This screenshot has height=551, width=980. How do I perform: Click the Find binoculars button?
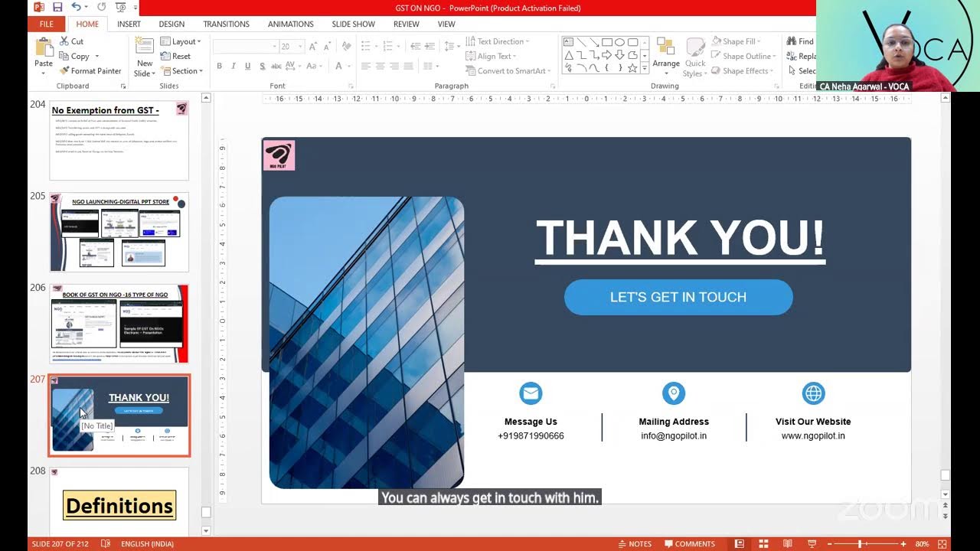click(800, 41)
